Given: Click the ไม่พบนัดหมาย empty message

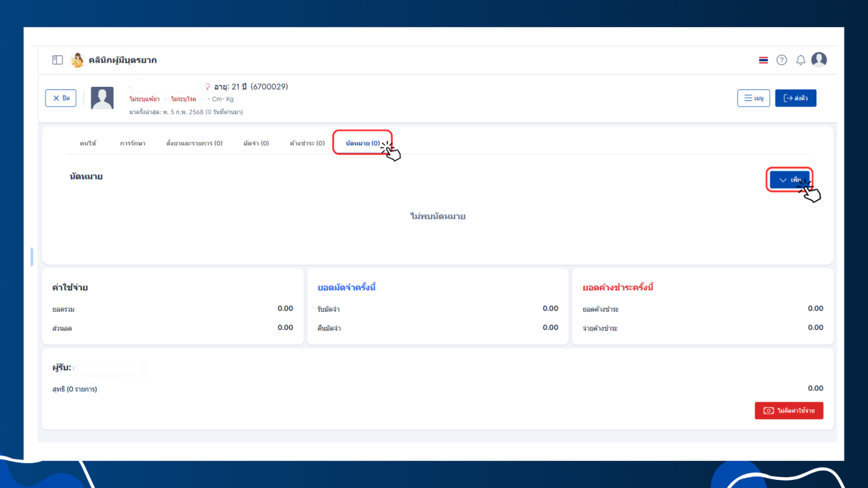Looking at the screenshot, I should 438,216.
